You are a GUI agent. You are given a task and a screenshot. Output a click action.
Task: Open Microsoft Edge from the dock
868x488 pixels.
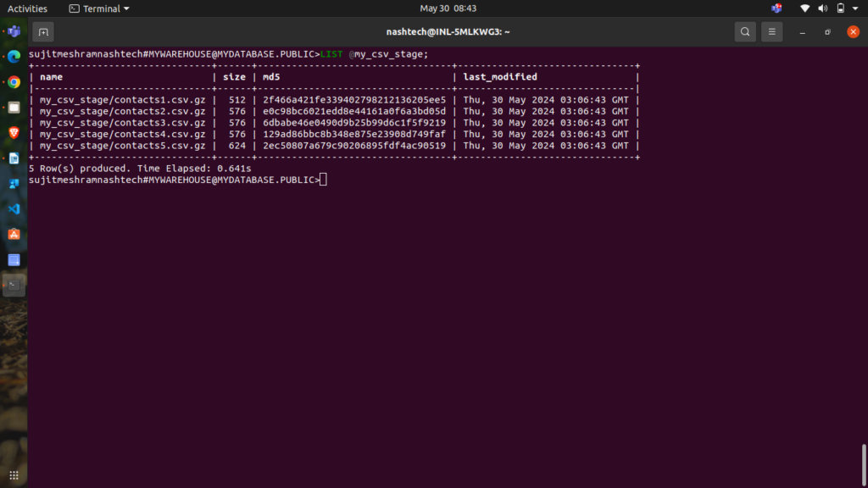coord(14,57)
